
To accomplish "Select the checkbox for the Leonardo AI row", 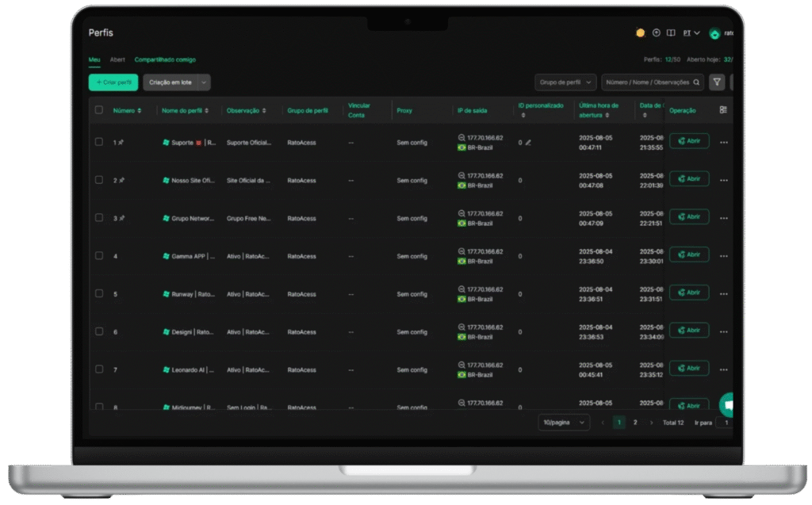I will click(x=99, y=369).
